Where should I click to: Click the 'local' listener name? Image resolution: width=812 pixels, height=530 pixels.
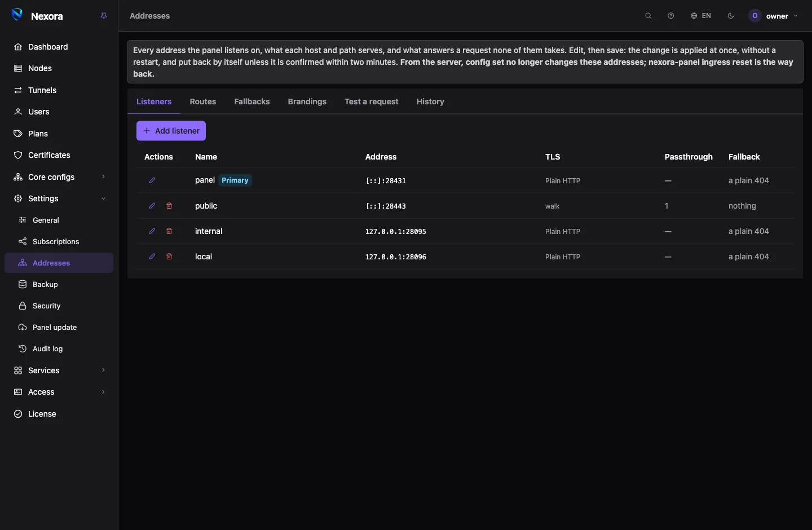tap(204, 257)
